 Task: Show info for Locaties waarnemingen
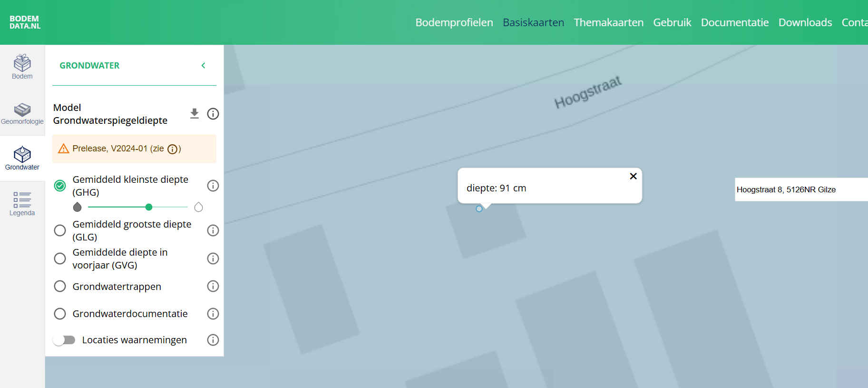point(213,340)
